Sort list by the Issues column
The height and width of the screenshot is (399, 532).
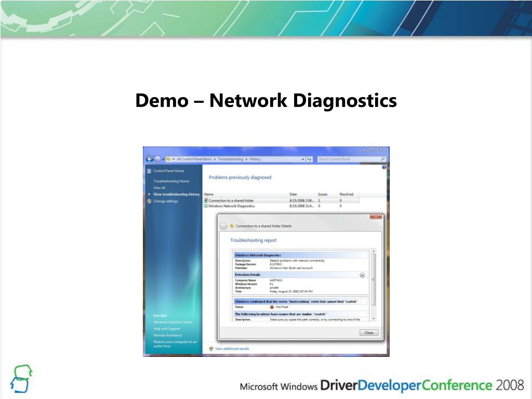point(327,194)
